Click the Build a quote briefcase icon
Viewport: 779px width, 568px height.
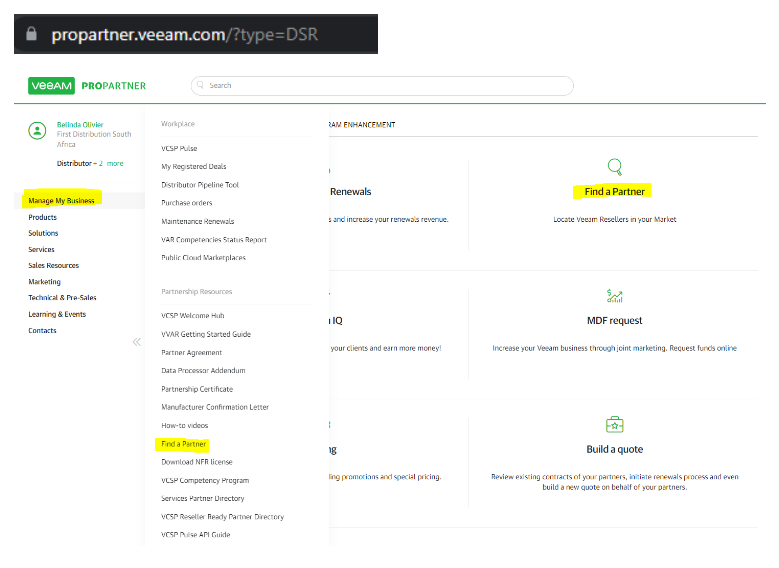coord(615,424)
